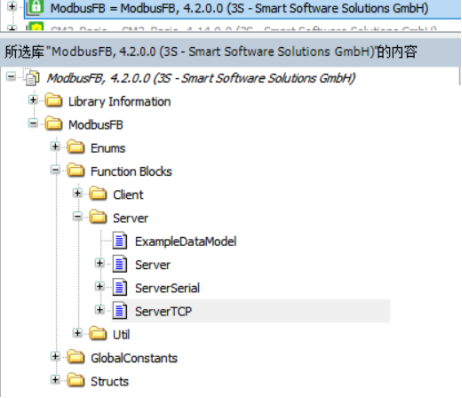Expand the Enums folder
The height and width of the screenshot is (398, 462).
(x=55, y=146)
